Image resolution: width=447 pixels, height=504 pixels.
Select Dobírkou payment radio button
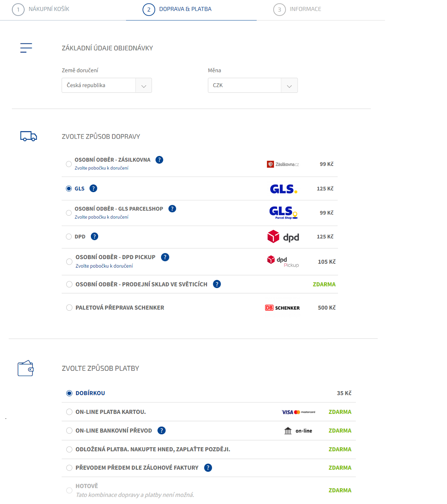tap(69, 393)
